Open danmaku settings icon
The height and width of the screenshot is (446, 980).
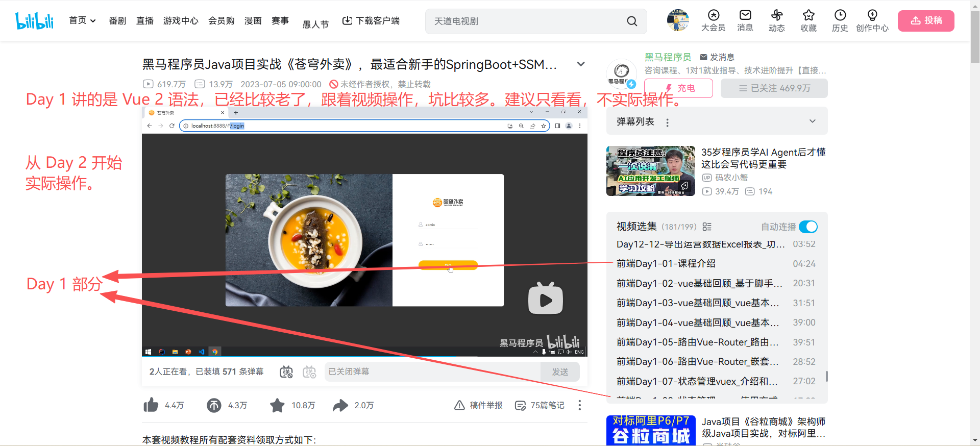310,372
